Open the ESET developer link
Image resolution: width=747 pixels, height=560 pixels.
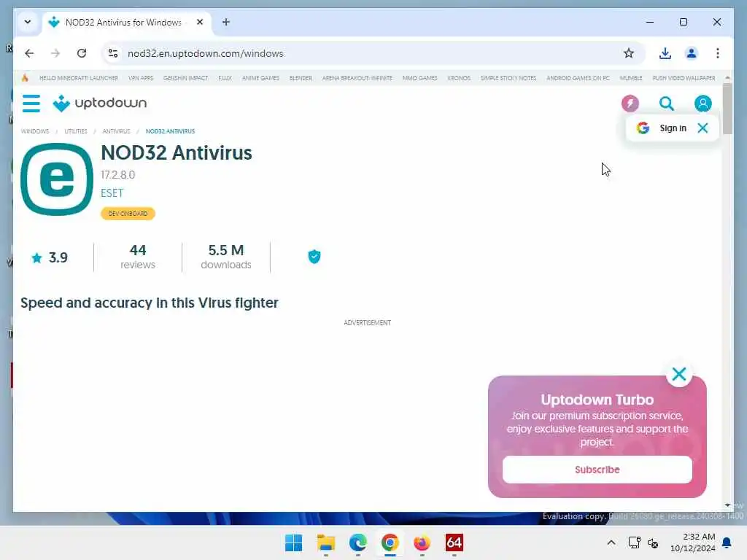(x=112, y=192)
